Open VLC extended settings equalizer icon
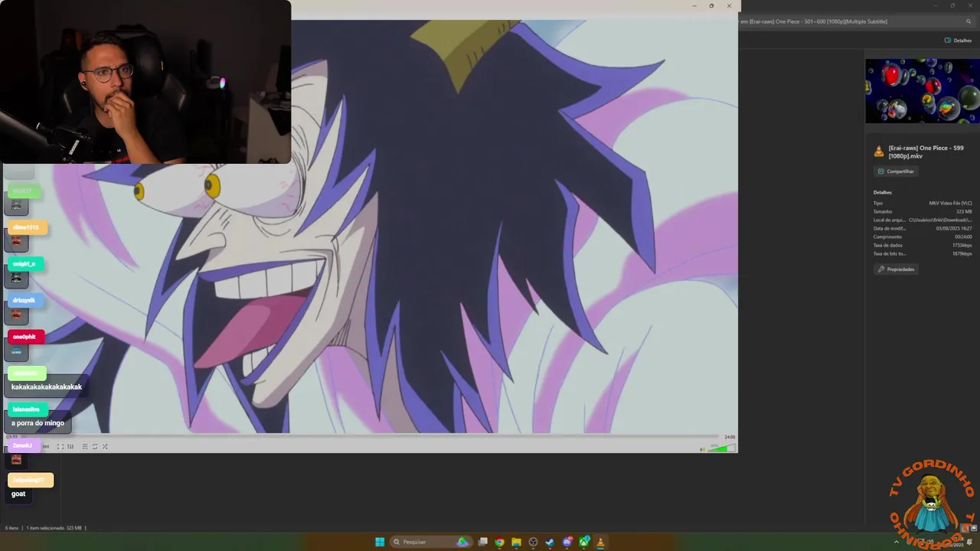980x551 pixels. point(70,446)
